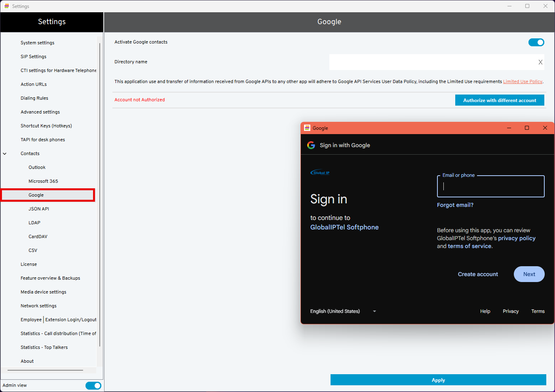555x392 pixels.
Task: Collapse the Contacts tree section
Action: (x=5, y=153)
